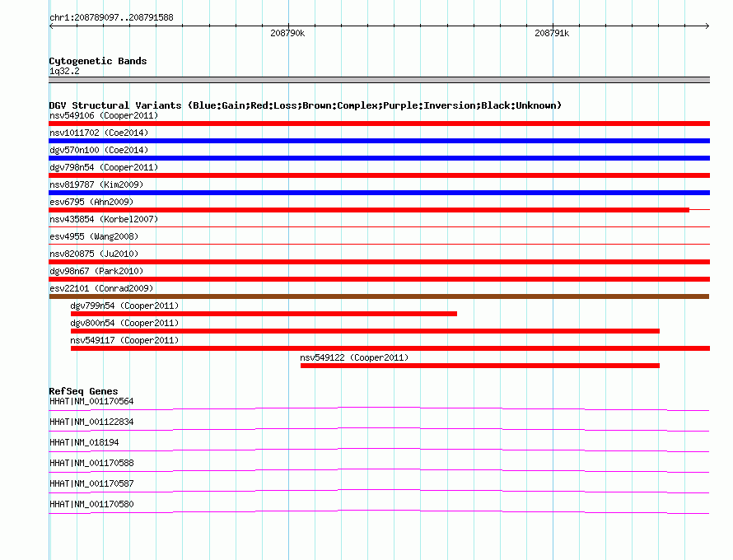The height and width of the screenshot is (560, 733).
Task: Open the esv6795 (Ahn2009) variant label
Action: pos(91,202)
